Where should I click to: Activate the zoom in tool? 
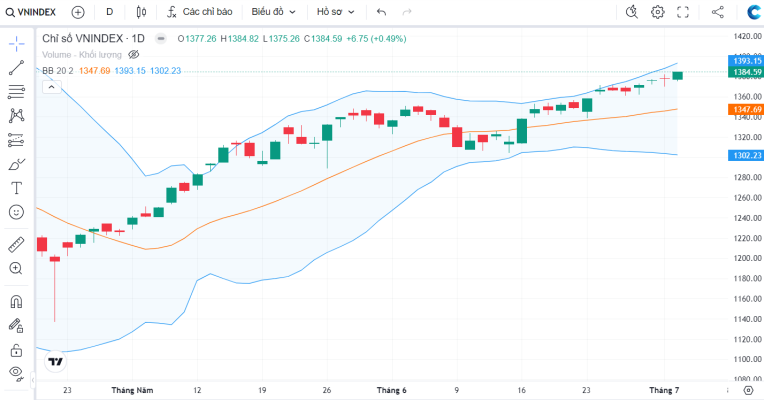pos(16,268)
